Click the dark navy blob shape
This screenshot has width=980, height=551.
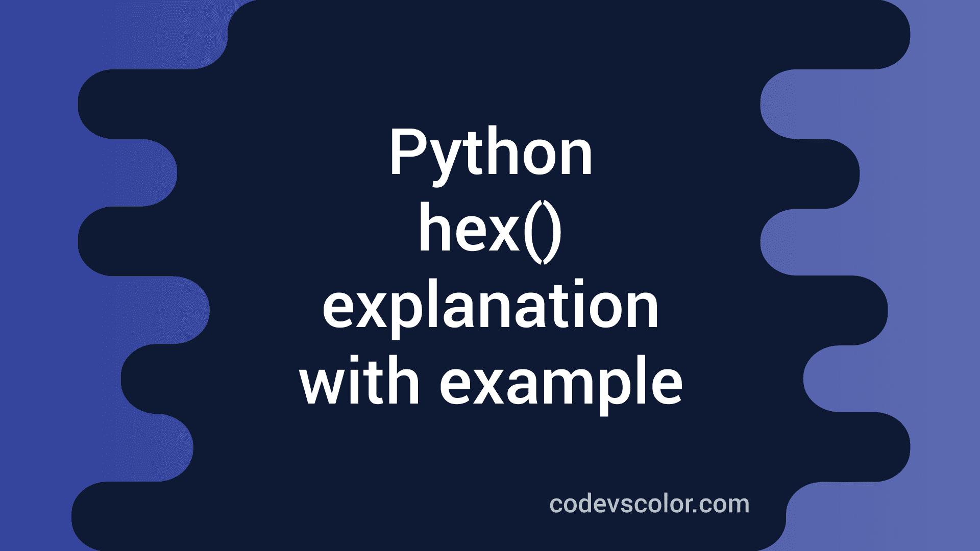pyautogui.click(x=490, y=276)
